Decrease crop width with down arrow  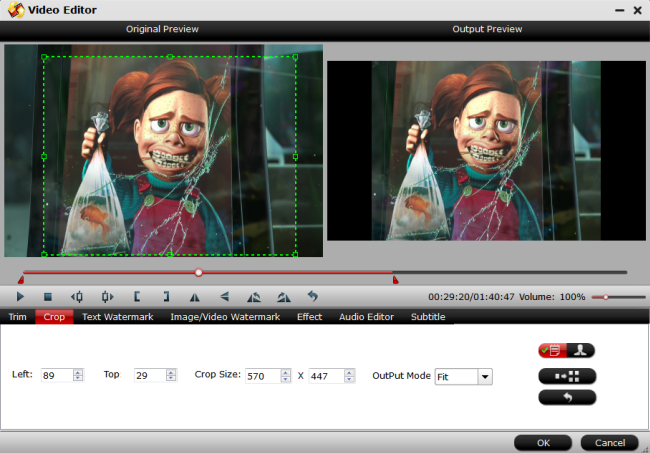coord(285,379)
